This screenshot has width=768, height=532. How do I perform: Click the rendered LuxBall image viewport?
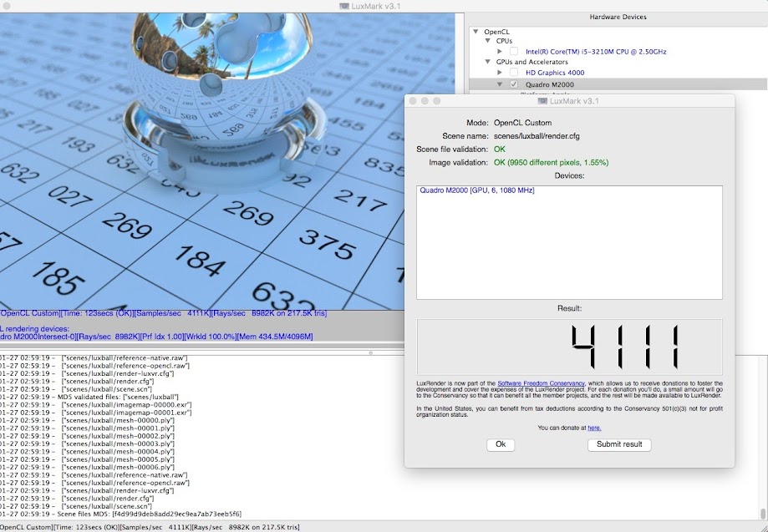click(x=227, y=161)
